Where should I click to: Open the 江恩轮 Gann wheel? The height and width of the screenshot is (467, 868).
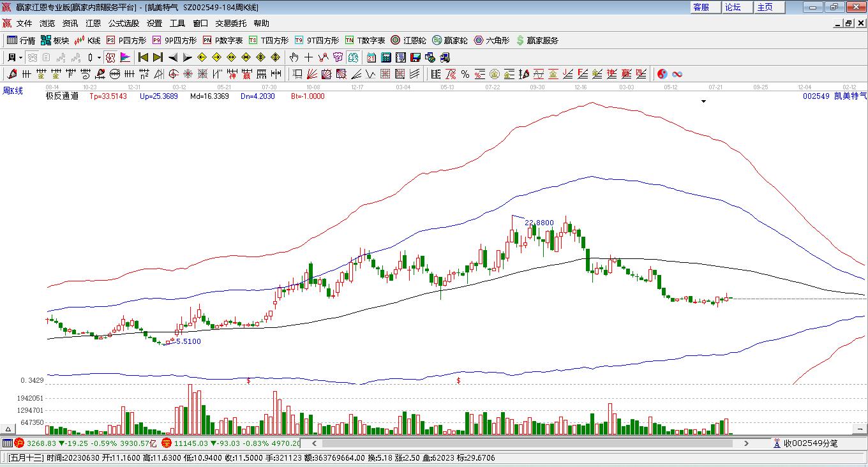tap(408, 40)
